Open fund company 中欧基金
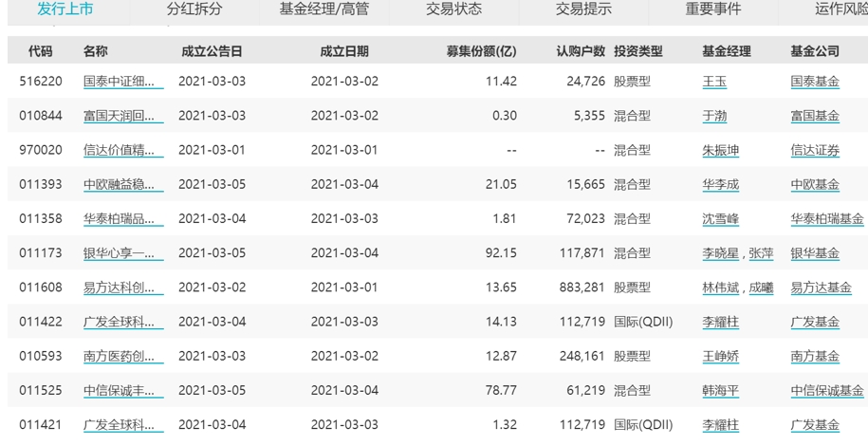Screen dimensions: 868x446 [x=815, y=184]
